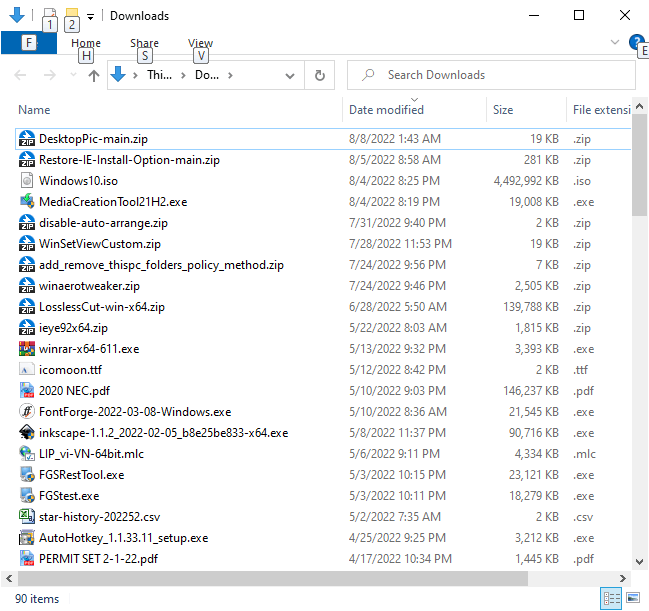649x611 pixels.
Task: Select the disable-auto-arrange.zip icon
Action: [27, 223]
